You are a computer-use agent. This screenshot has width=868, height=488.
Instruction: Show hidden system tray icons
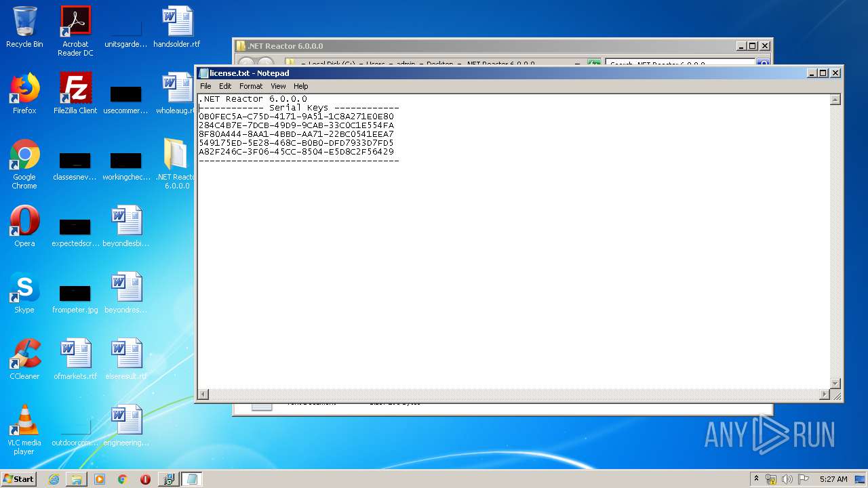[756, 479]
